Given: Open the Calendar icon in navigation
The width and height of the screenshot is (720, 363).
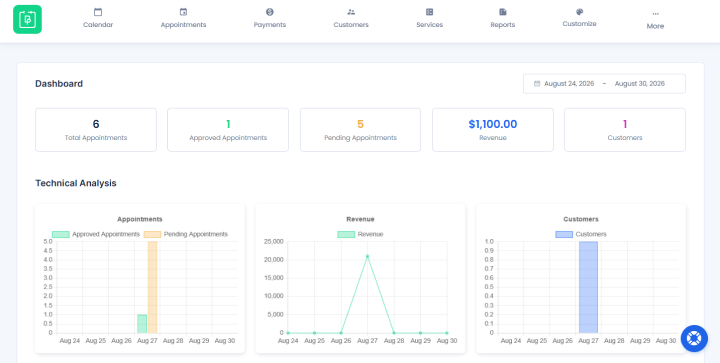Looking at the screenshot, I should (x=98, y=12).
